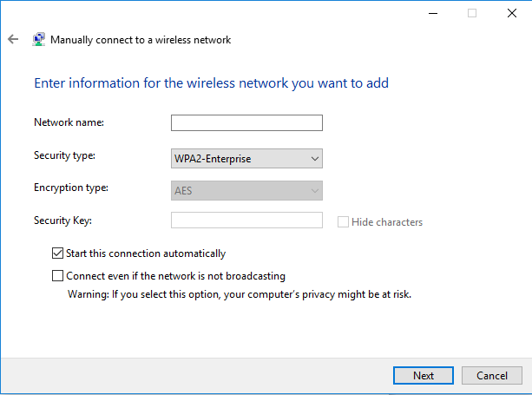Click the 'Security Key:' label
This screenshot has height=395, width=532.
pos(62,221)
